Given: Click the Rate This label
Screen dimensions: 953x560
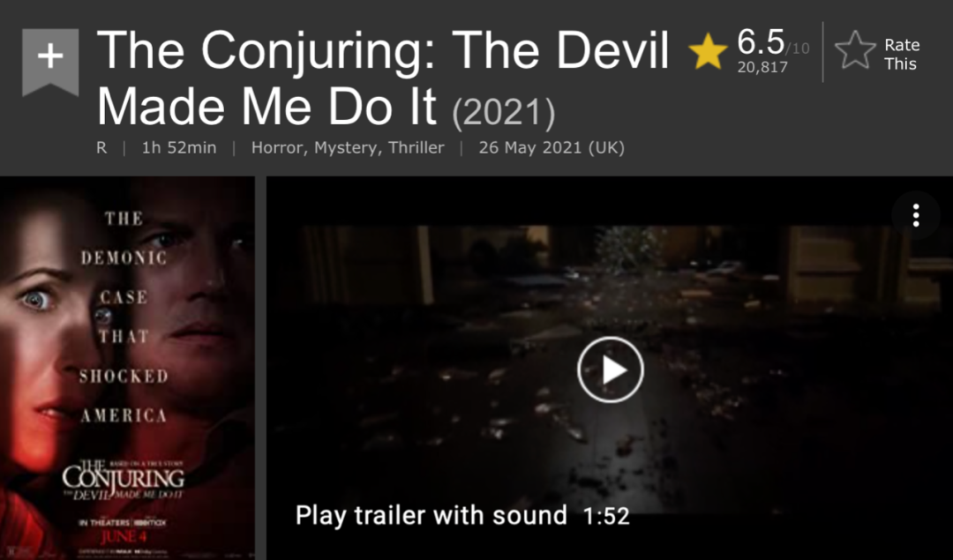Looking at the screenshot, I should [x=902, y=54].
